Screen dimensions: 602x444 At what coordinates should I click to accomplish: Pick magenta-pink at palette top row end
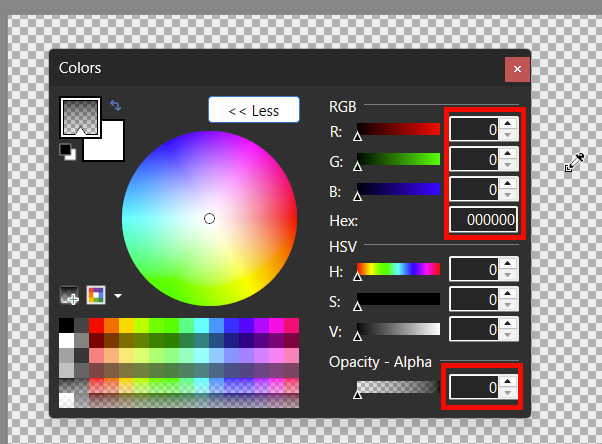tap(291, 325)
